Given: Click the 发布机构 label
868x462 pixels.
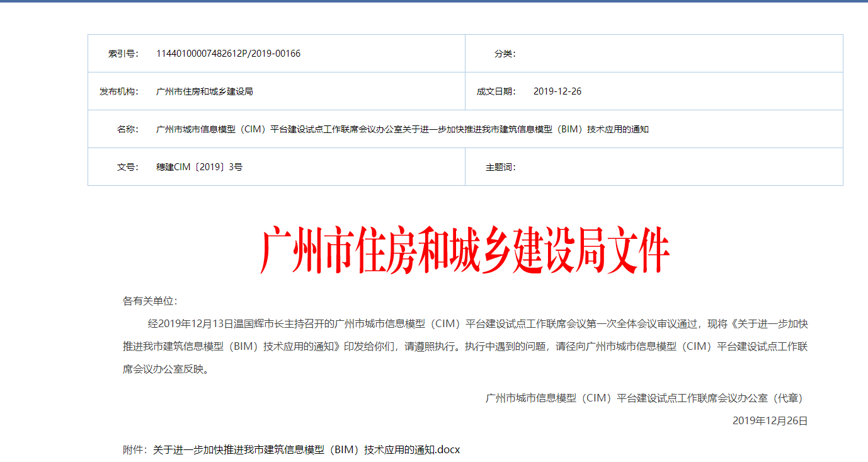Looking at the screenshot, I should (x=118, y=91).
